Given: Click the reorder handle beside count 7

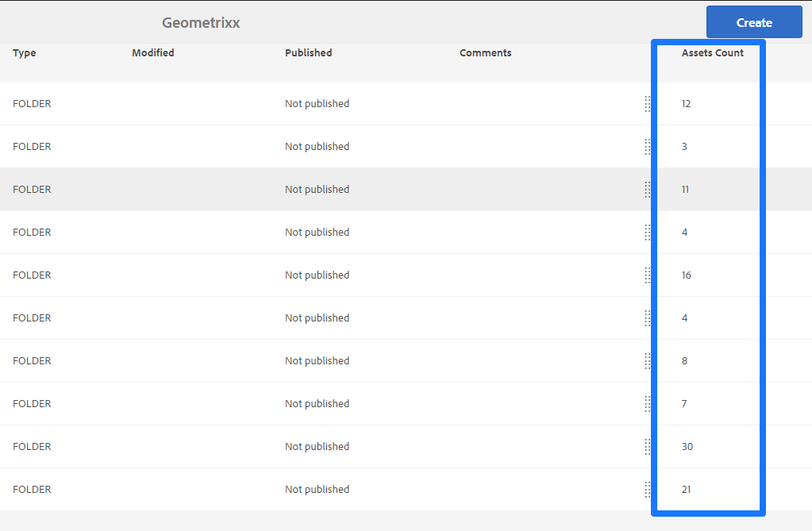Looking at the screenshot, I should tap(648, 403).
